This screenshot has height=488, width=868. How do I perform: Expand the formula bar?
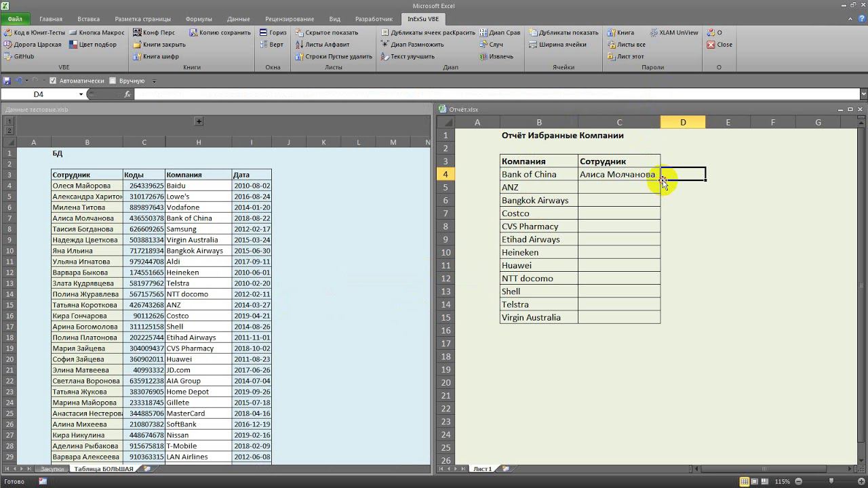click(x=863, y=94)
